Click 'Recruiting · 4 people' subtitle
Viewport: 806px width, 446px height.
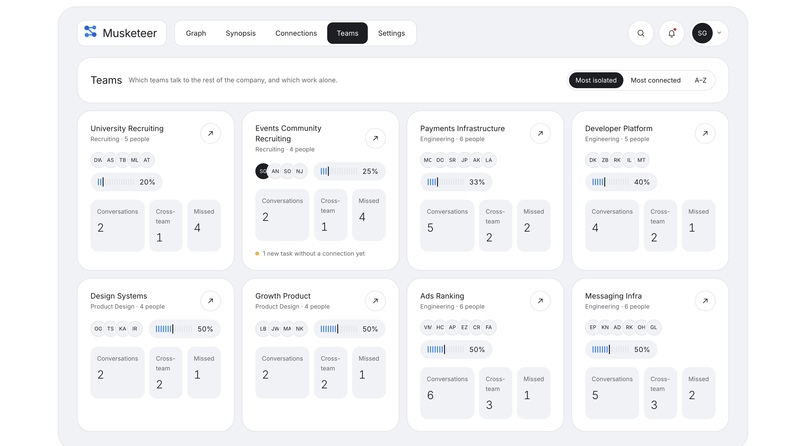(x=285, y=150)
